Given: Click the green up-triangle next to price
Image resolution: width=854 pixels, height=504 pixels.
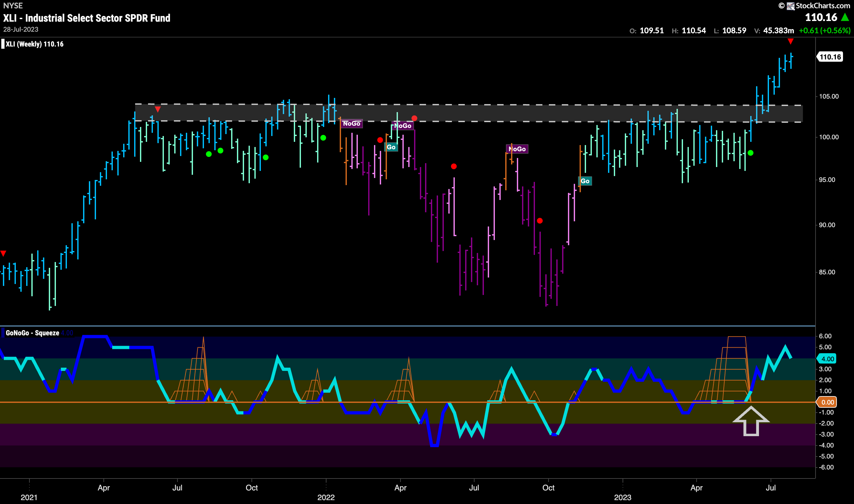Looking at the screenshot, I should tap(845, 17).
